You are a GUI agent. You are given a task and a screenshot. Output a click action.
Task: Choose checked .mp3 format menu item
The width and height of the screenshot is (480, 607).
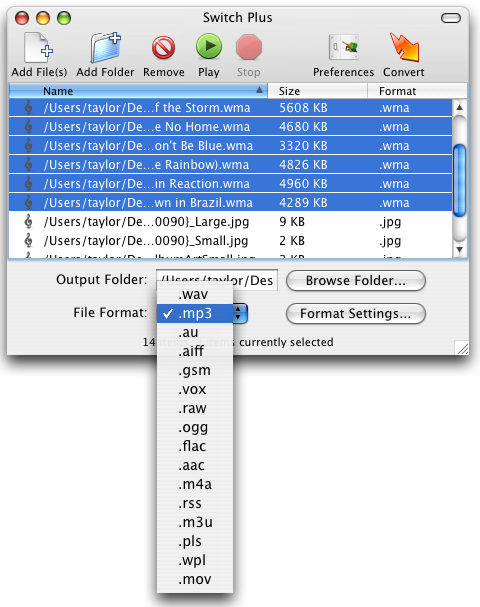pyautogui.click(x=195, y=313)
